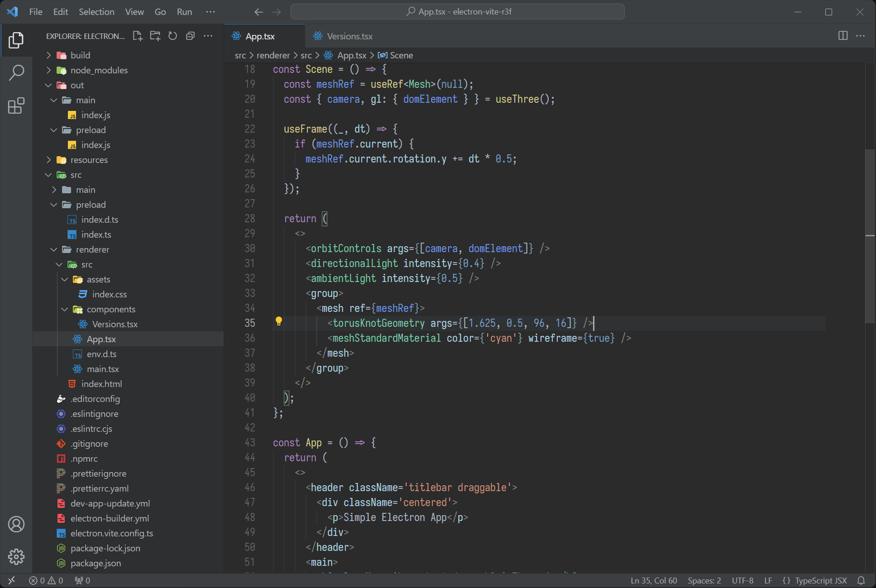The width and height of the screenshot is (876, 588).
Task: Open the Search view in activity bar
Action: pos(16,72)
